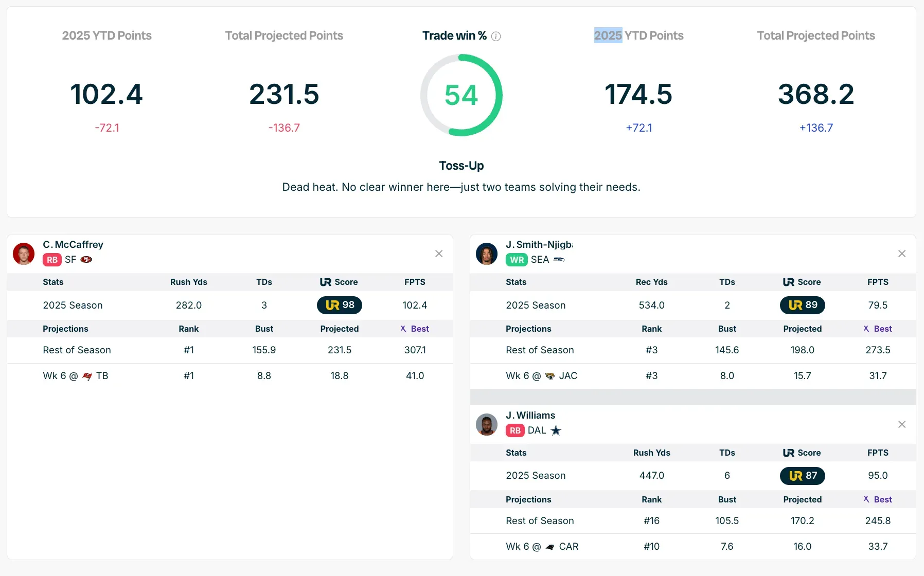Click the Seahawks team logo
Viewport: 924px width, 576px height.
[559, 260]
